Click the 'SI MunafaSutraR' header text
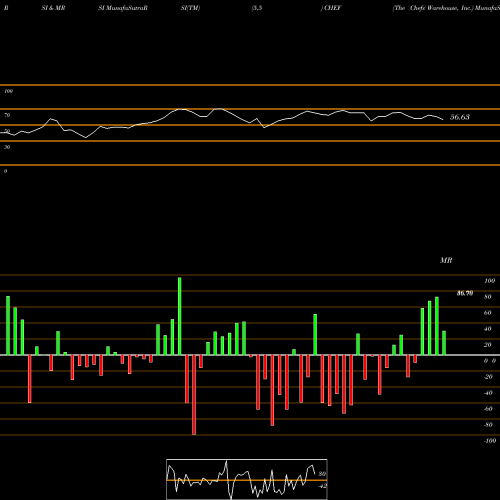500x500 pixels. pos(123,8)
